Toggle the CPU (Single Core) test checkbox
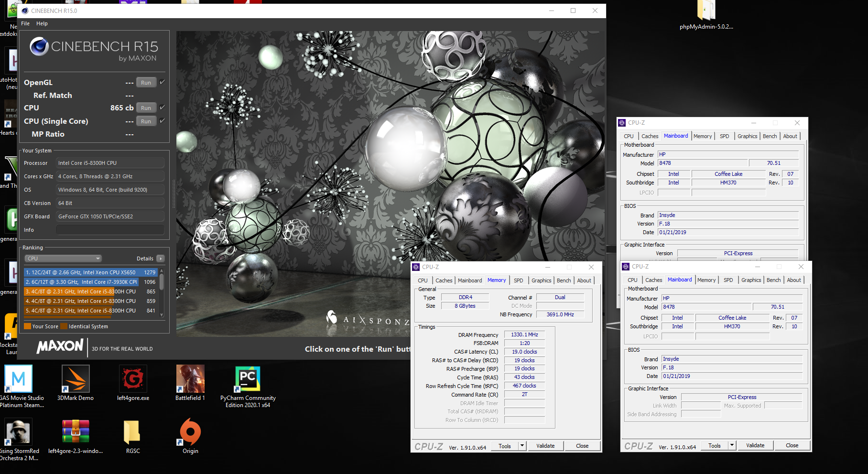Image resolution: width=868 pixels, height=474 pixels. point(162,121)
